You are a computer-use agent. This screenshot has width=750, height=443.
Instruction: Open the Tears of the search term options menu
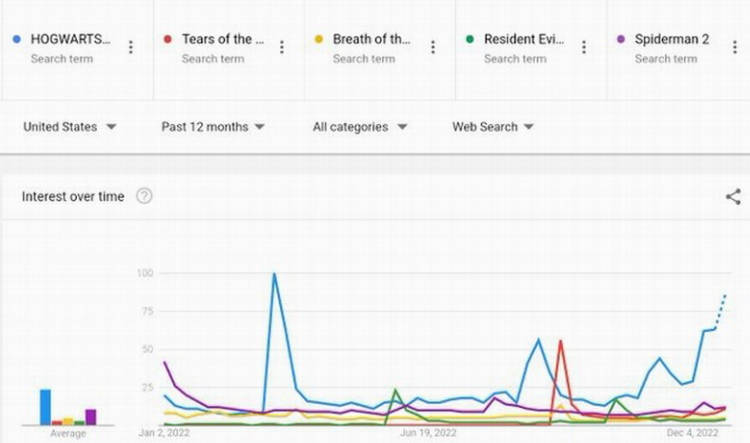pos(282,47)
